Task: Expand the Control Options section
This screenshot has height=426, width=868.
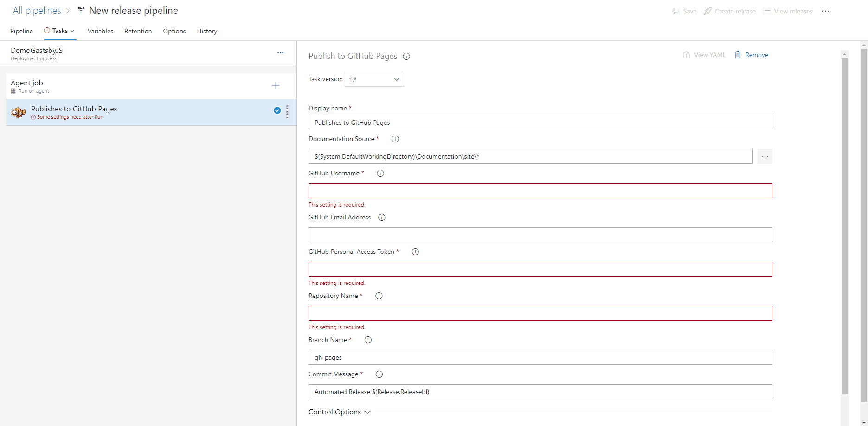Action: (340, 412)
